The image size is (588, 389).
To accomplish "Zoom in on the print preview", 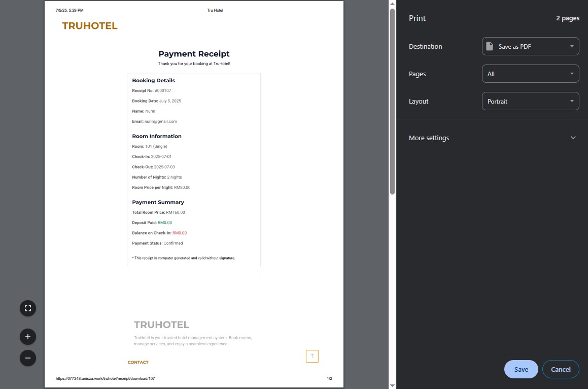I will pos(28,337).
